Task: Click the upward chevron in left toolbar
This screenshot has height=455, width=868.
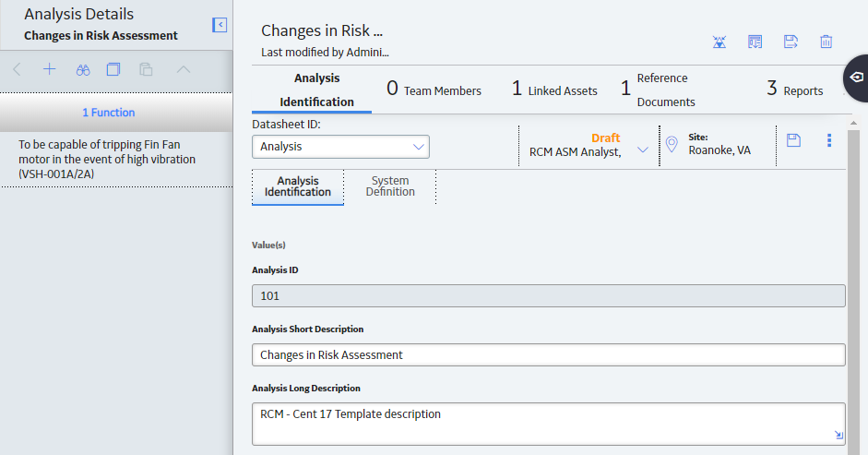Action: tap(184, 69)
